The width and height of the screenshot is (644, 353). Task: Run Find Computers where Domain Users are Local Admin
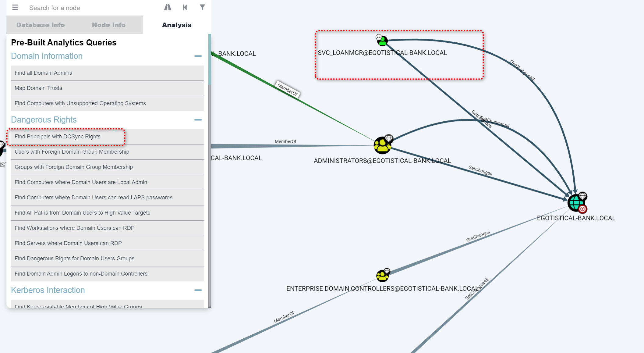(107, 182)
